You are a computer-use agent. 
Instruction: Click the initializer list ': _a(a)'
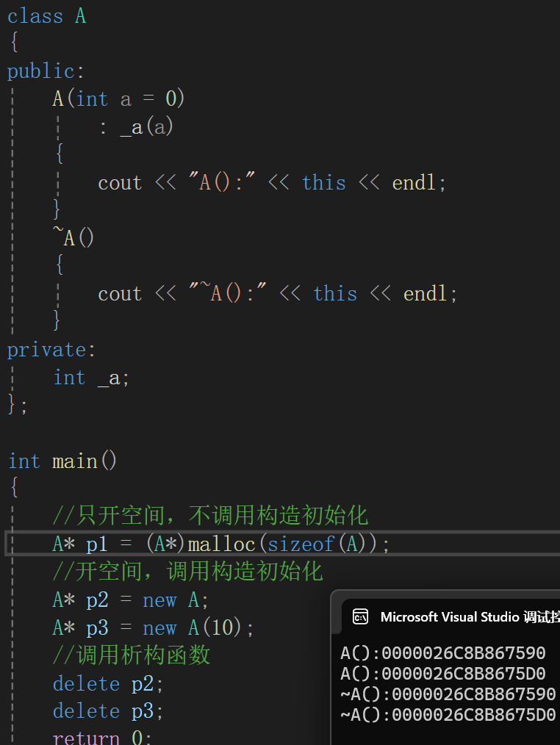137,127
